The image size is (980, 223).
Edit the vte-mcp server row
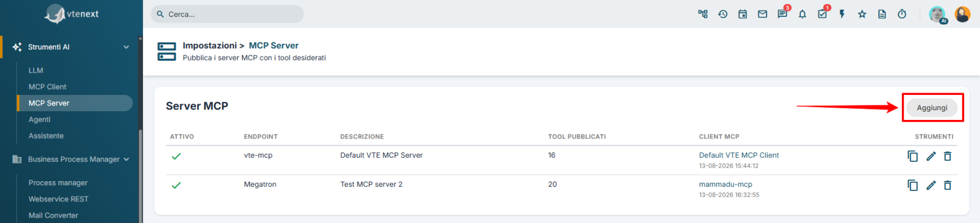[x=931, y=156]
